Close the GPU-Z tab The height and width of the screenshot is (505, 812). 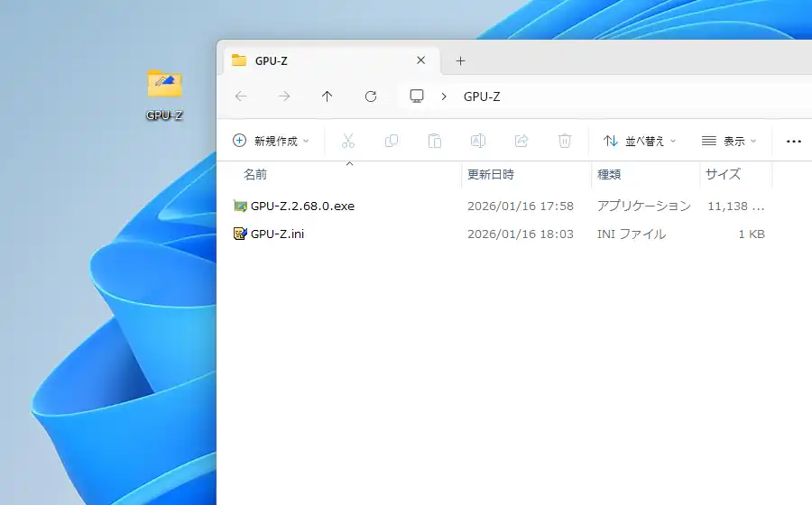click(420, 60)
